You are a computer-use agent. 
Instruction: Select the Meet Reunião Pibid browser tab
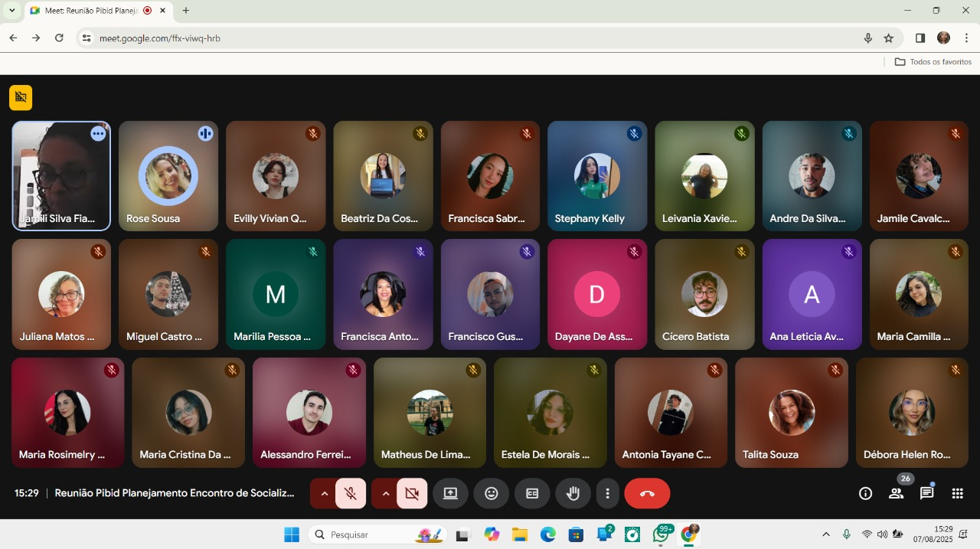coord(90,11)
